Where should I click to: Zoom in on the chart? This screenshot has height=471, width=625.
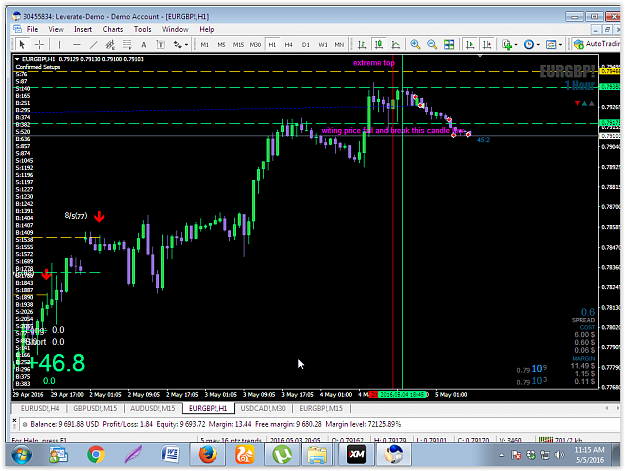[415, 44]
